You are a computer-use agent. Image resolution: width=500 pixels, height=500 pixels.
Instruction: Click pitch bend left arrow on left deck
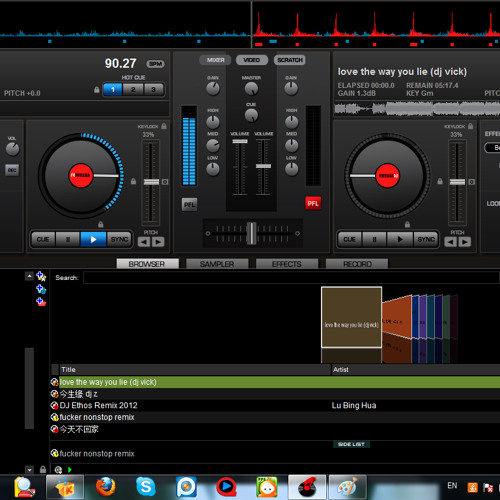pos(144,242)
